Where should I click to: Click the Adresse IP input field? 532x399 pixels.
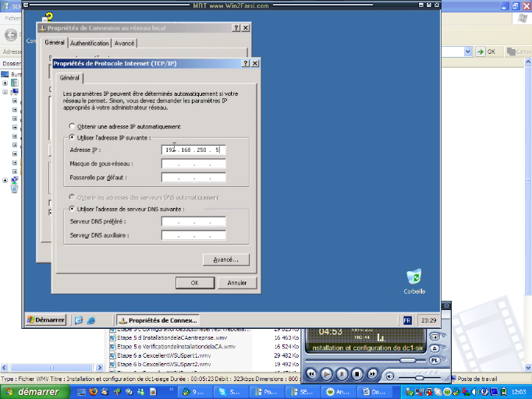[193, 150]
